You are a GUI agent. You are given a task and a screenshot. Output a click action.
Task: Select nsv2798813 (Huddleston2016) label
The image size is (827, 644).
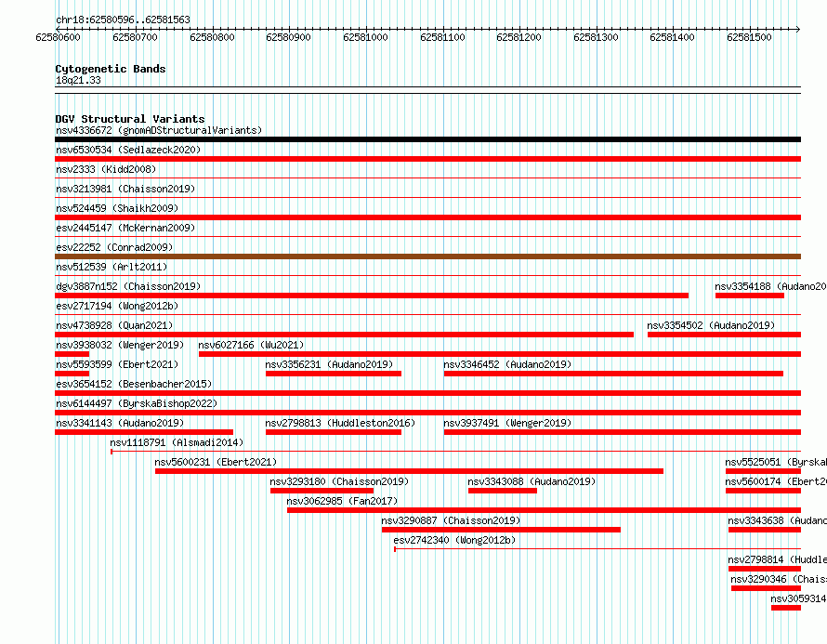[340, 423]
